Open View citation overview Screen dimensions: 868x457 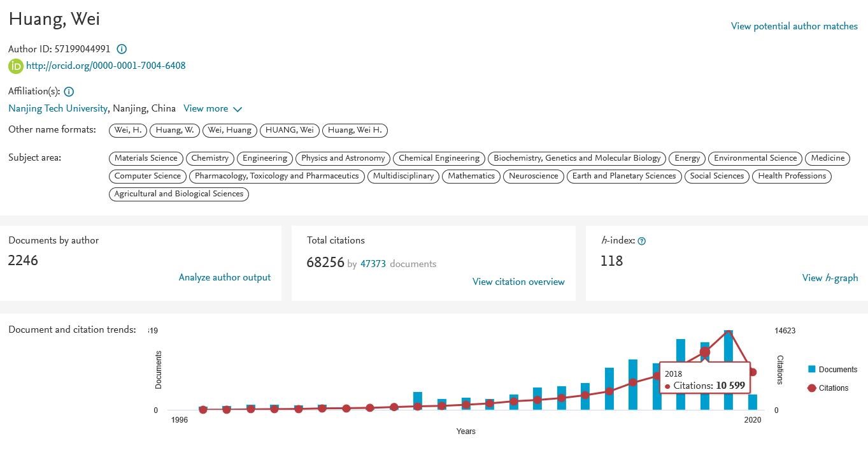point(518,282)
